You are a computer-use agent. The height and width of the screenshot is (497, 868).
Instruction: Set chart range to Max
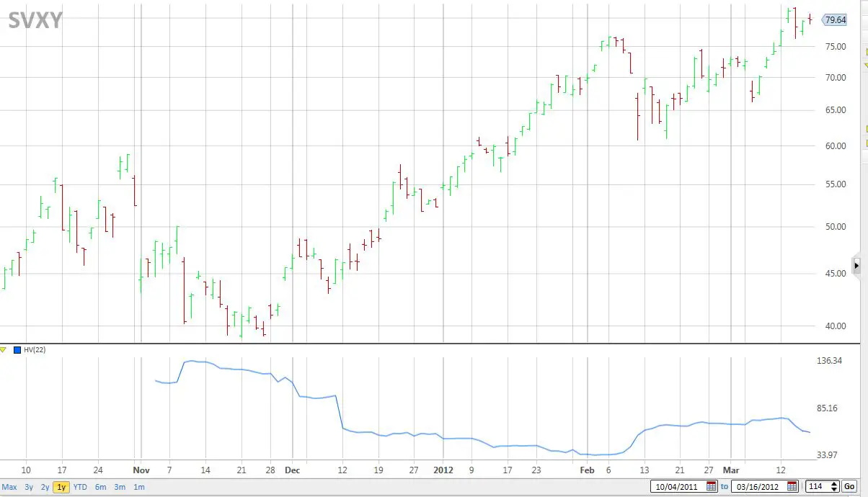(x=9, y=487)
